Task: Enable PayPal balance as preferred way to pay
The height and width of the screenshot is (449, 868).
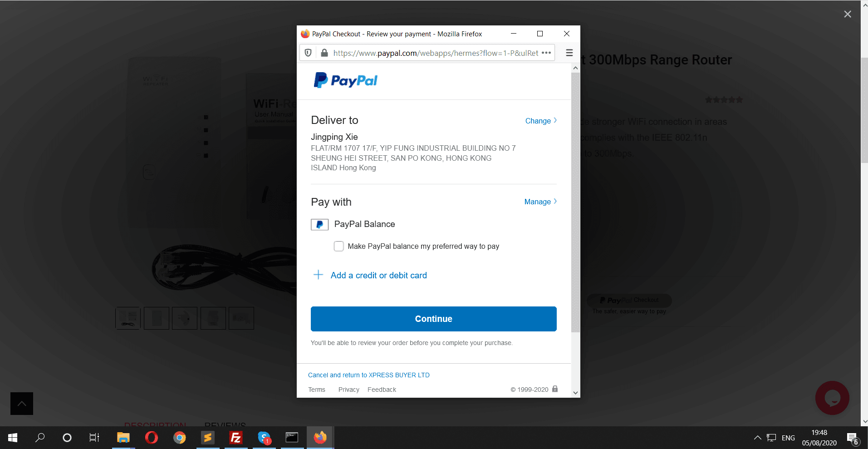Action: (x=338, y=246)
